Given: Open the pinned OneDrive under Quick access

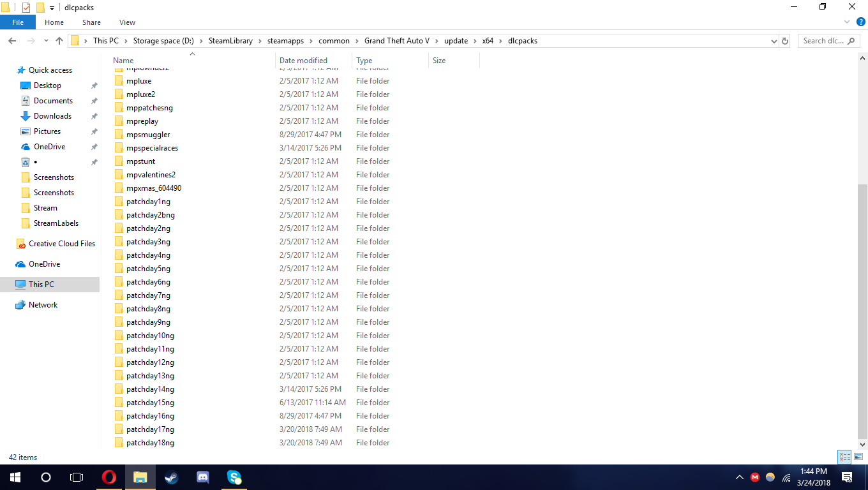Looking at the screenshot, I should (x=49, y=147).
